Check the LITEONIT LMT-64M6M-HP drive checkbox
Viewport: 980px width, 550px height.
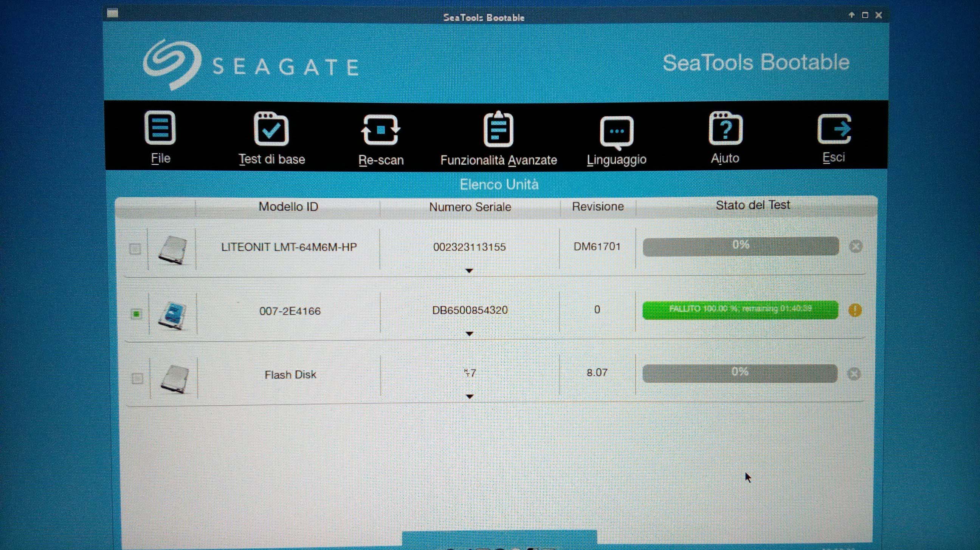click(x=135, y=249)
